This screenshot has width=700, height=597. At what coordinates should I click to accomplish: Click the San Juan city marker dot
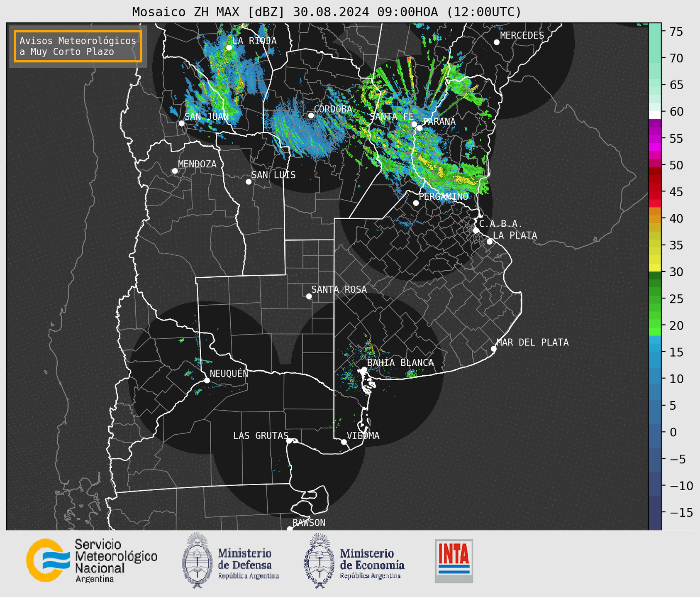[x=181, y=123]
